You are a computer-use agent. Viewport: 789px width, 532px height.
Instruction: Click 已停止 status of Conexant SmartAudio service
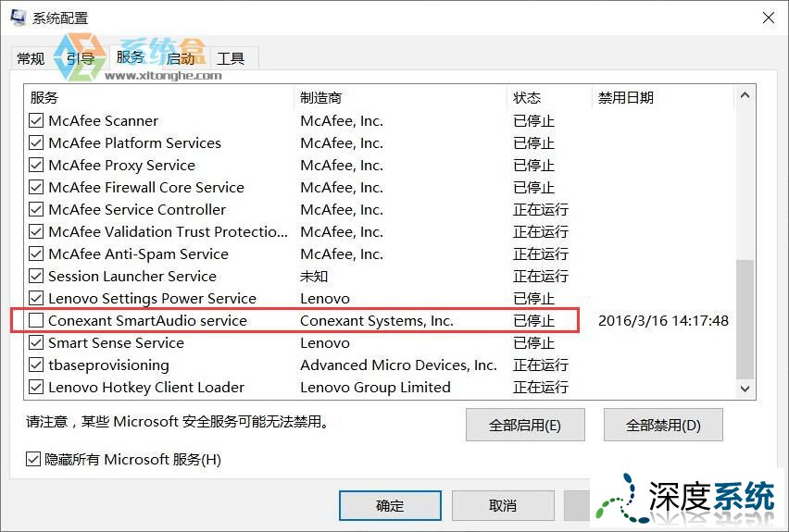click(534, 321)
